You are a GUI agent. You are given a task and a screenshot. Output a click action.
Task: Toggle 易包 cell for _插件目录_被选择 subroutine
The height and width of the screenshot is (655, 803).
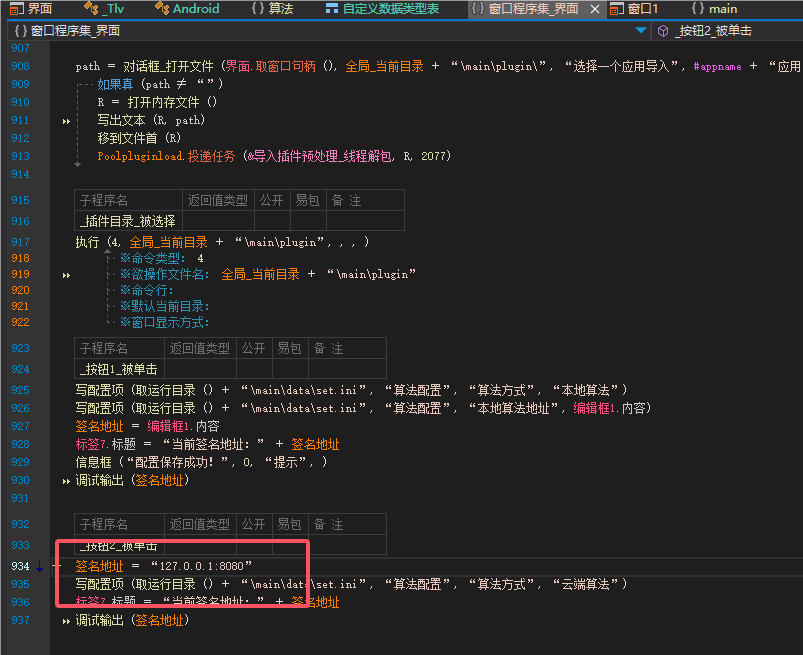click(x=307, y=221)
